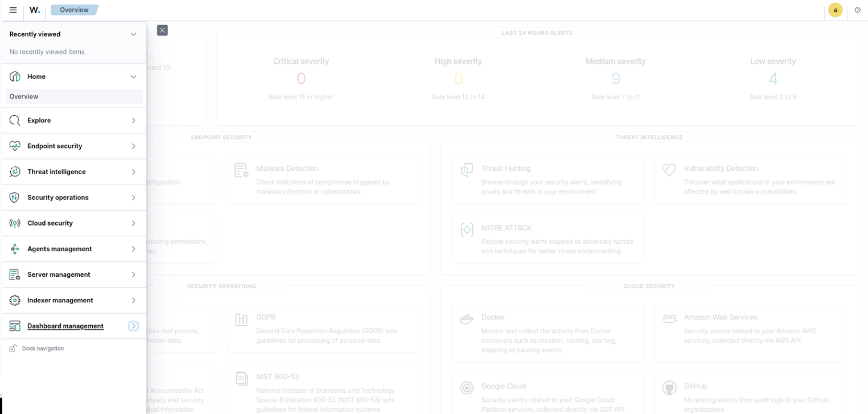Click the Threat intelligence icon
868x414 pixels.
15,172
